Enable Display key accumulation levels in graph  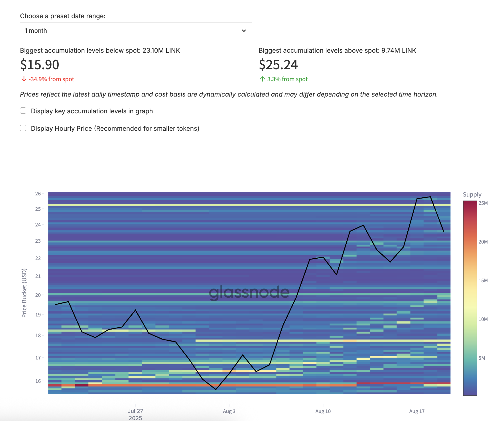tap(23, 110)
